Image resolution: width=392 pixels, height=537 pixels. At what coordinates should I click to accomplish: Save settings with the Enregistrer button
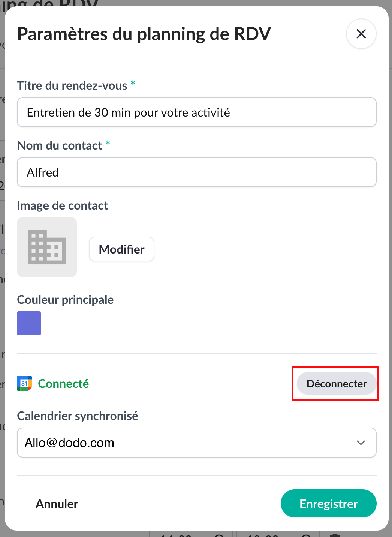pos(328,504)
